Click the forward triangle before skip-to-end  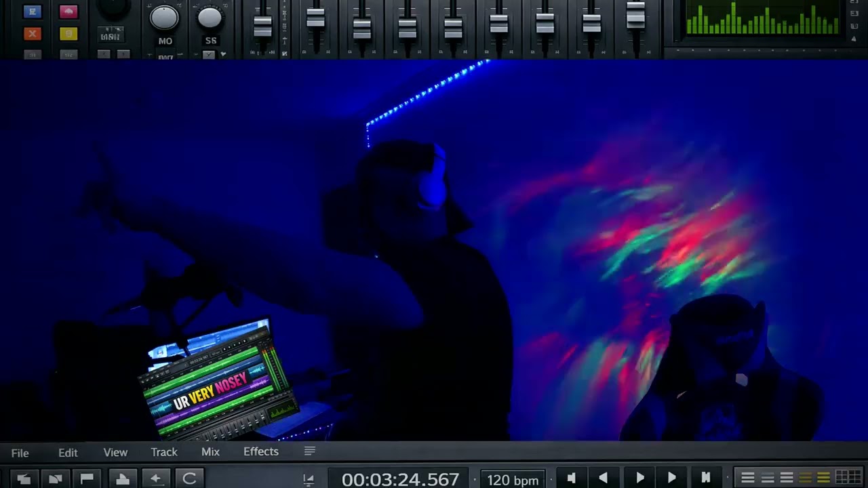coord(672,479)
